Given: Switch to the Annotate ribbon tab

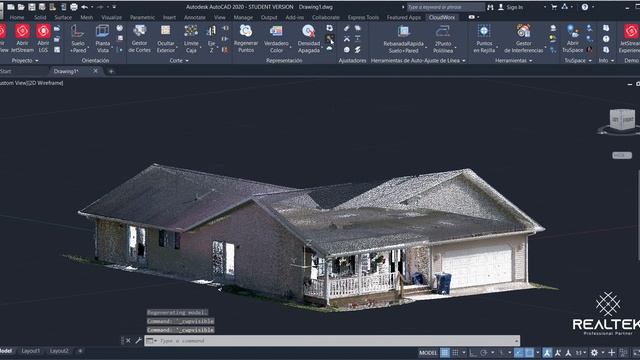Looking at the screenshot, I should (x=195, y=18).
